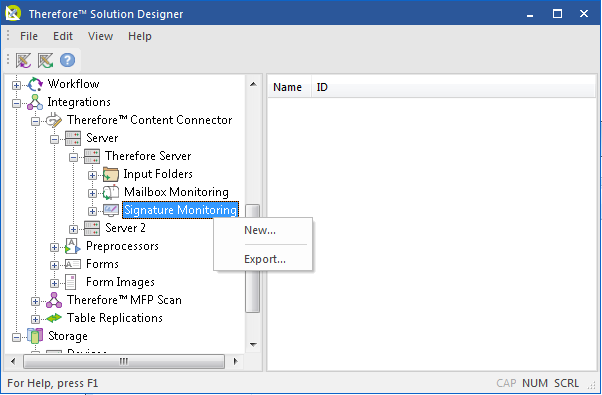
Task: Click the Workflow cycle icon
Action: tap(35, 84)
